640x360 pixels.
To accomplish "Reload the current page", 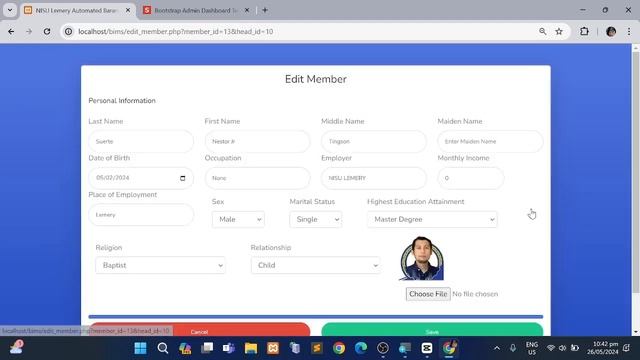I will click(47, 31).
